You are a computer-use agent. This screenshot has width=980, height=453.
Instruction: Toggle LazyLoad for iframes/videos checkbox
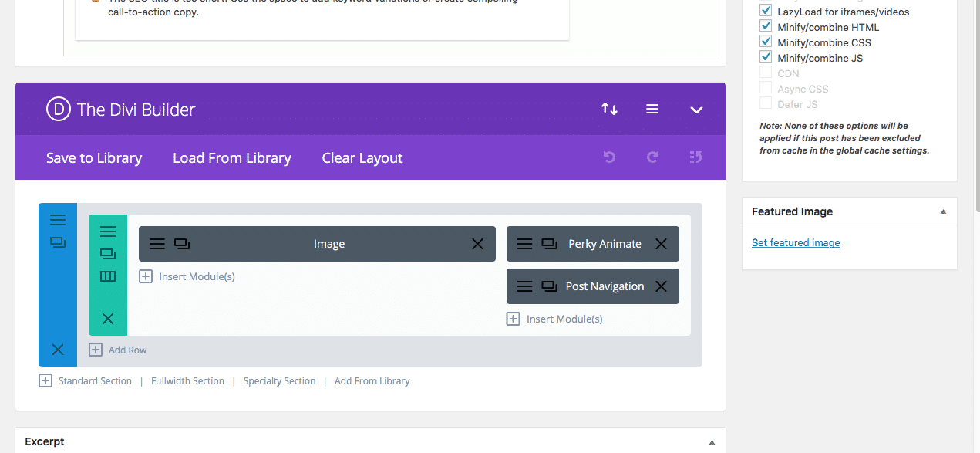click(x=766, y=12)
